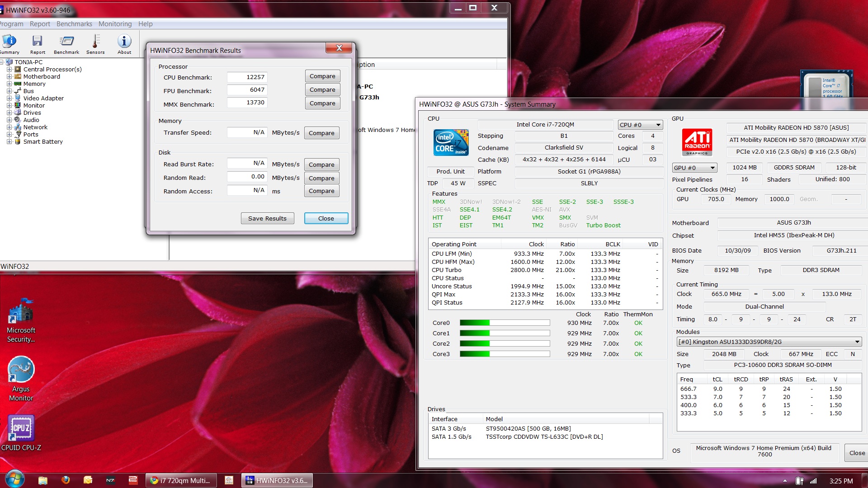Open the CPU #0 selector dropdown

tap(640, 125)
